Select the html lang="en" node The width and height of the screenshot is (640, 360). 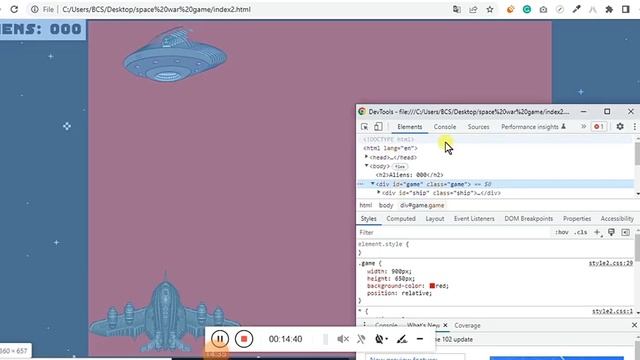(390, 148)
